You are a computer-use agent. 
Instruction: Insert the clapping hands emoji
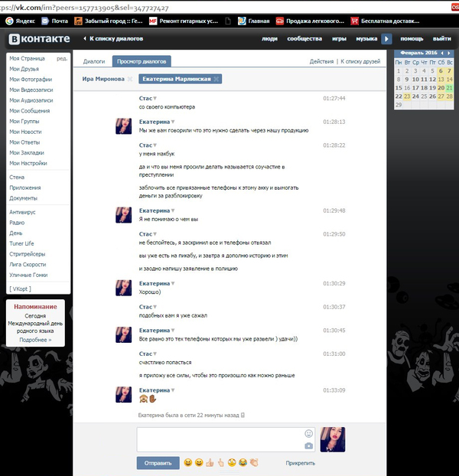click(x=254, y=463)
